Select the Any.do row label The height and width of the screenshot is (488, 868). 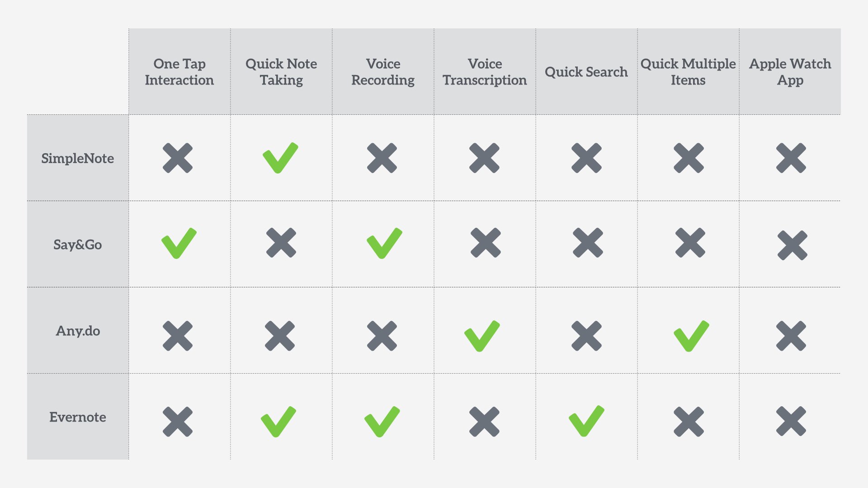tap(78, 331)
